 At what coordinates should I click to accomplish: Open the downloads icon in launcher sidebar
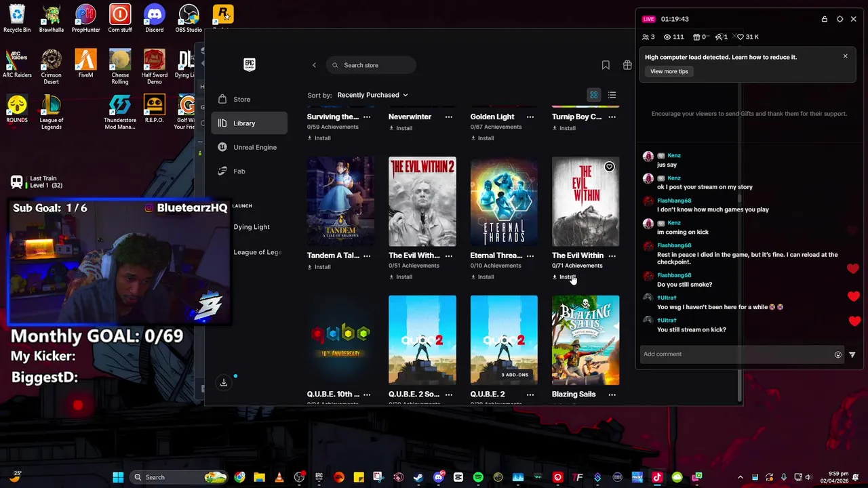pos(224,383)
